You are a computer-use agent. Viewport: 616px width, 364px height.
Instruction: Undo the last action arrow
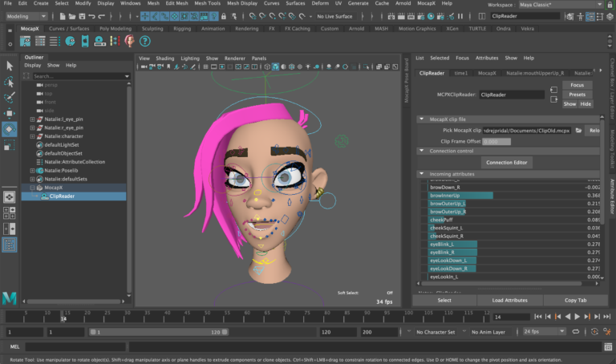pos(91,16)
